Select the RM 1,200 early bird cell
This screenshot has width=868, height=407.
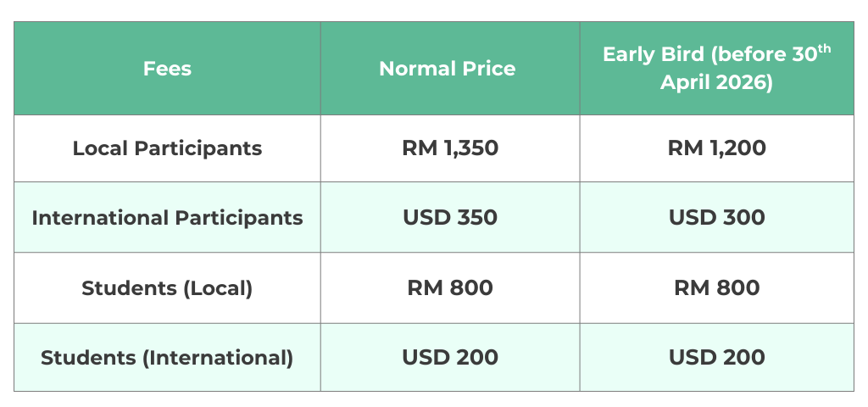(x=716, y=148)
